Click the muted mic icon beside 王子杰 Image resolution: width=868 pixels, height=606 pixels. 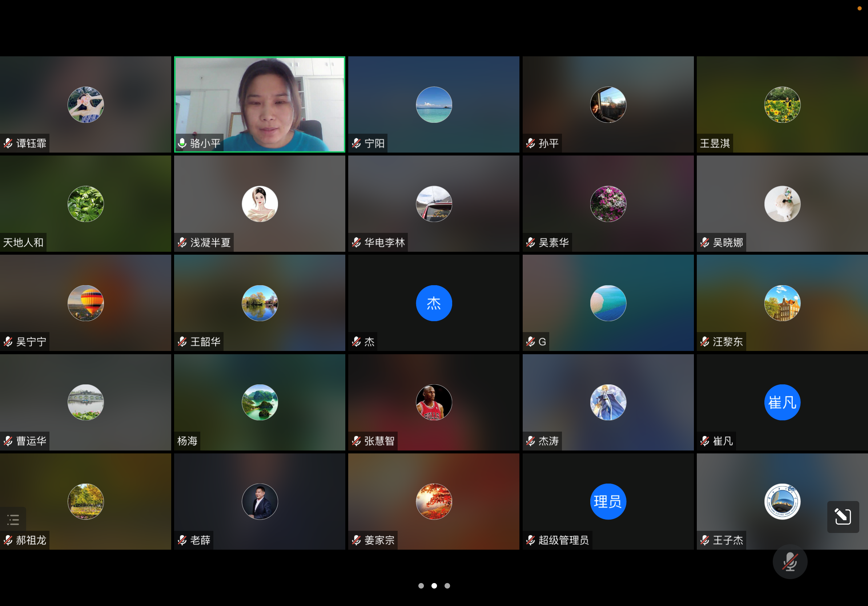tap(705, 540)
